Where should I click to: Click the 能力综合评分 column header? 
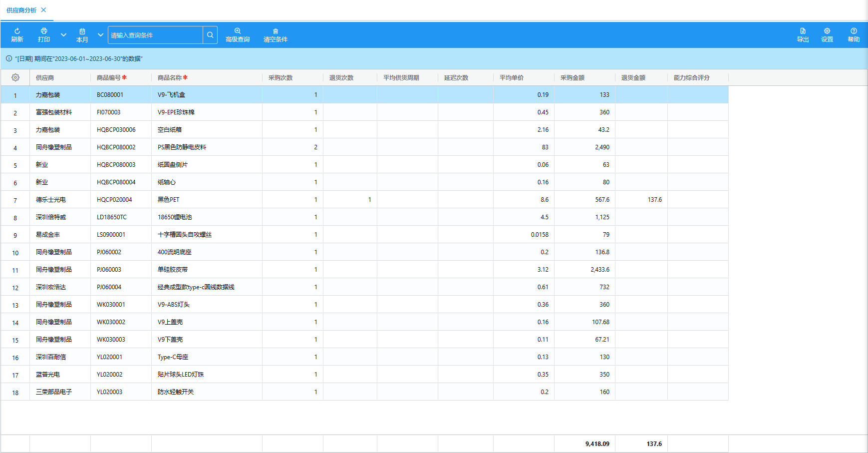(691, 77)
